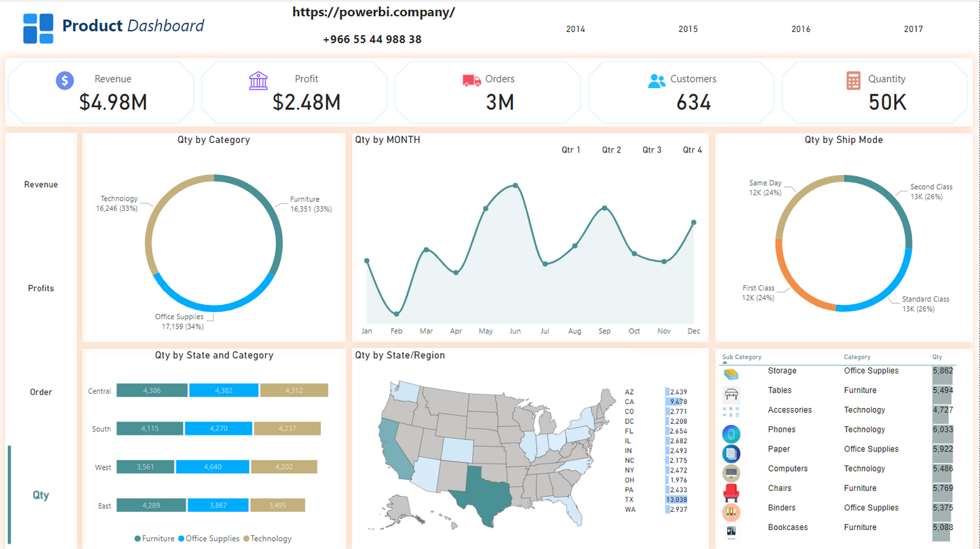Select the 2014 year slicer
The image size is (980, 549).
(x=575, y=29)
